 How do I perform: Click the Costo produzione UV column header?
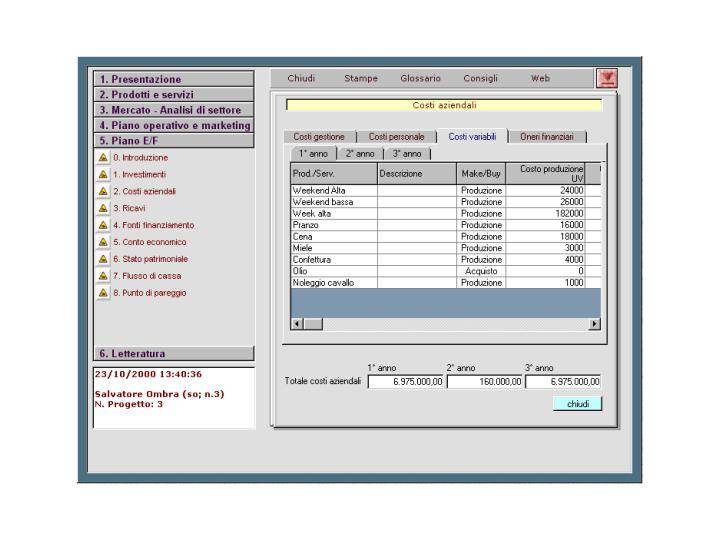pos(545,174)
